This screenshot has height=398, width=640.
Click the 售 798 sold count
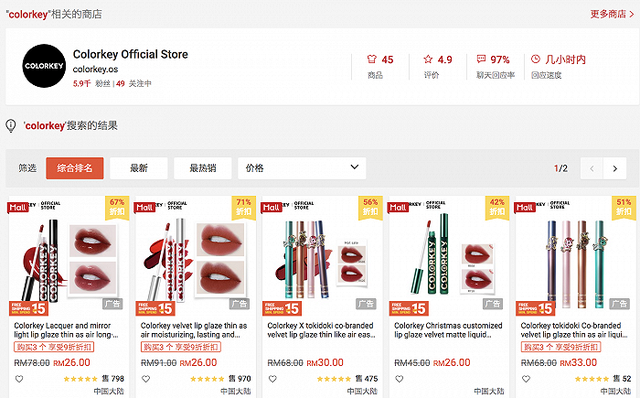[113, 379]
